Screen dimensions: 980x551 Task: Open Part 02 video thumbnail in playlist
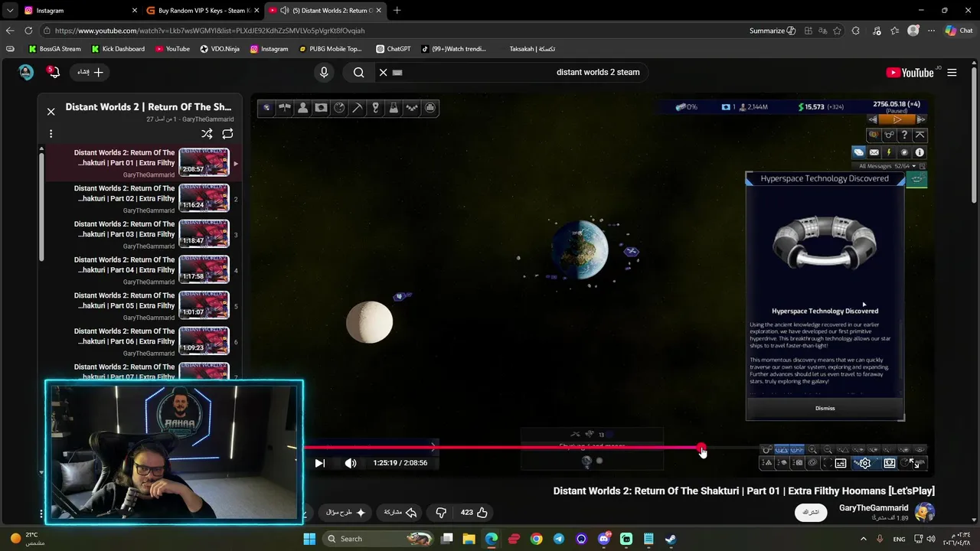pyautogui.click(x=204, y=198)
